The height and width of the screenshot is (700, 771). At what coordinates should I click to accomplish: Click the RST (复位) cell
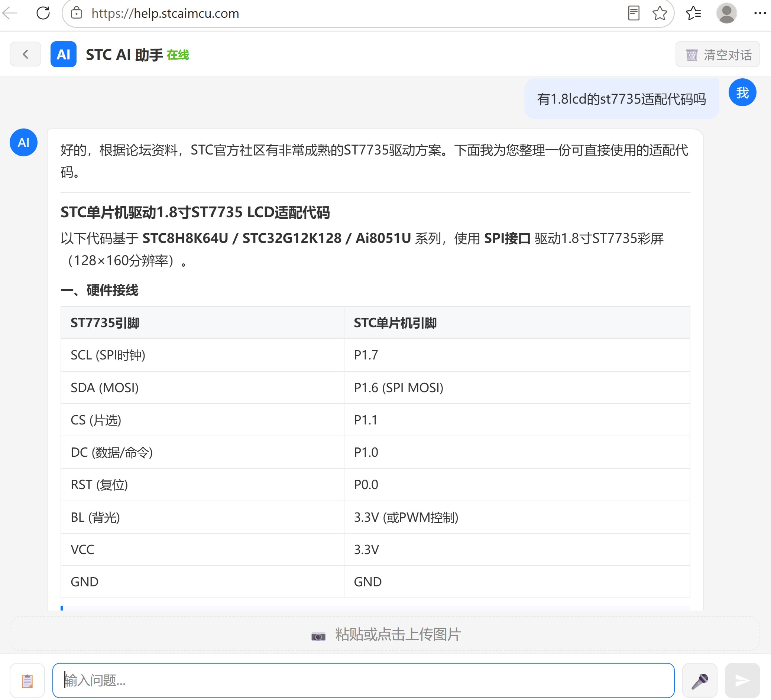[202, 485]
